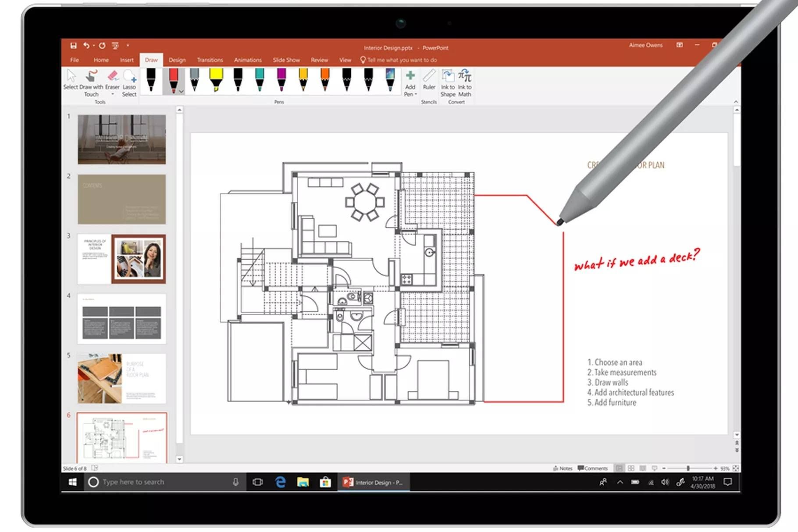Switch to Reading View from the status bar
This screenshot has width=798, height=532.
[x=643, y=468]
